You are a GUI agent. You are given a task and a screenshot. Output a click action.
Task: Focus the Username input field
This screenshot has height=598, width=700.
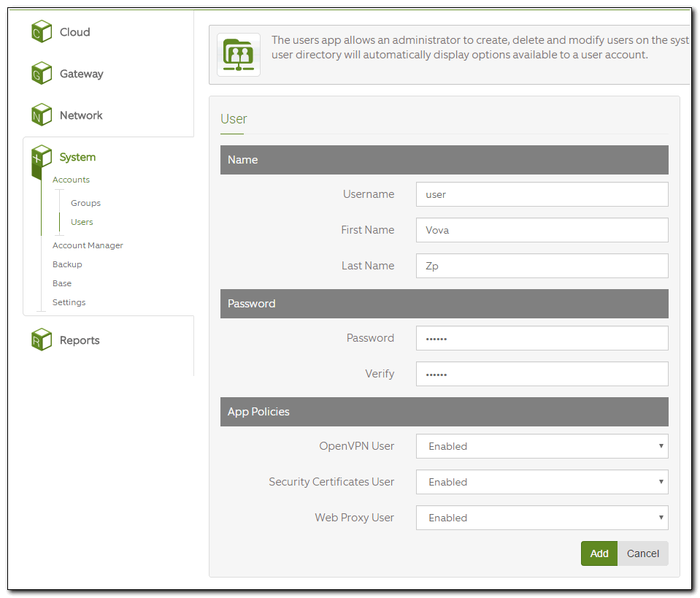(x=542, y=194)
